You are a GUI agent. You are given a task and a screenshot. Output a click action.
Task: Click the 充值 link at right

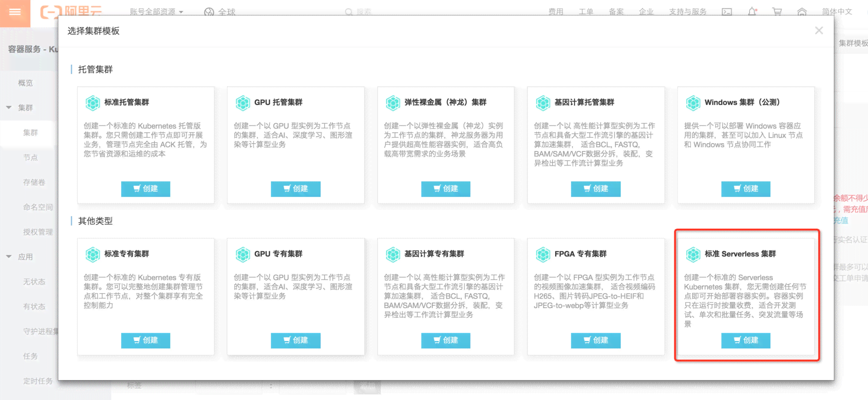(841, 220)
